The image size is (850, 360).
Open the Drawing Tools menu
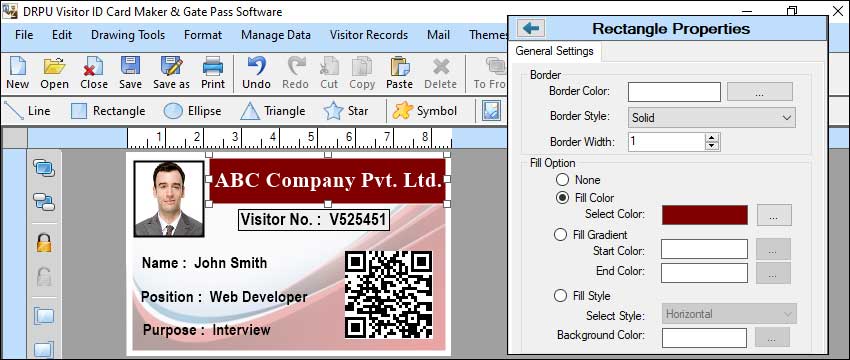point(128,35)
